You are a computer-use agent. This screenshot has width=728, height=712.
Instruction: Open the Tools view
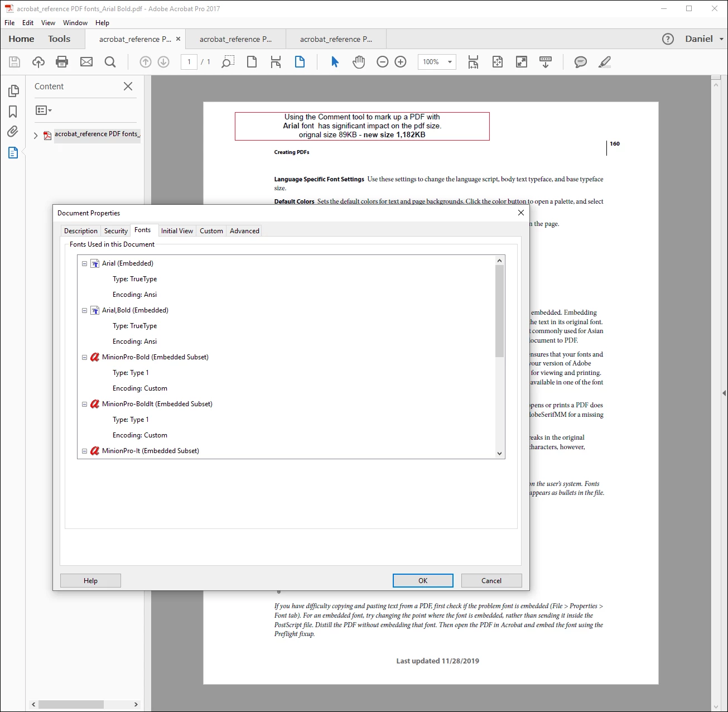pyautogui.click(x=59, y=39)
